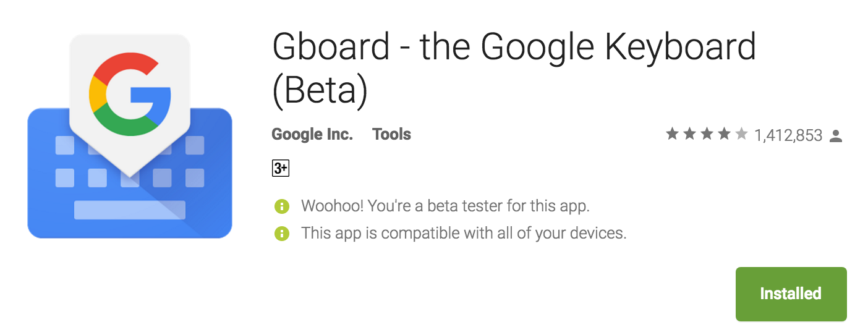Open the Google Inc. developer page
The width and height of the screenshot is (868, 335).
point(312,134)
